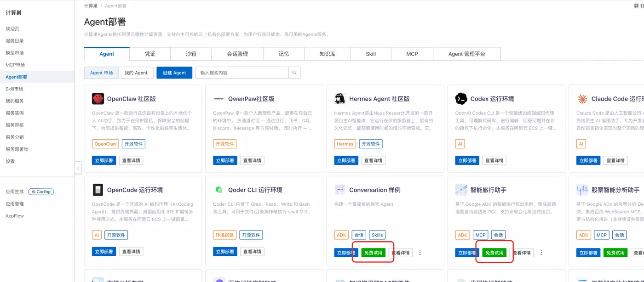Open the 记忆 tab
The height and width of the screenshot is (282, 644).
tap(284, 54)
